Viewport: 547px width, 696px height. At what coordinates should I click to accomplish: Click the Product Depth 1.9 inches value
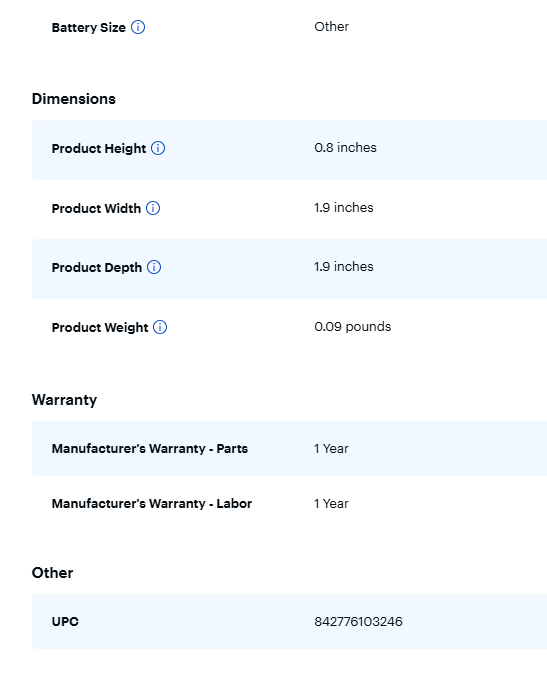pyautogui.click(x=344, y=266)
